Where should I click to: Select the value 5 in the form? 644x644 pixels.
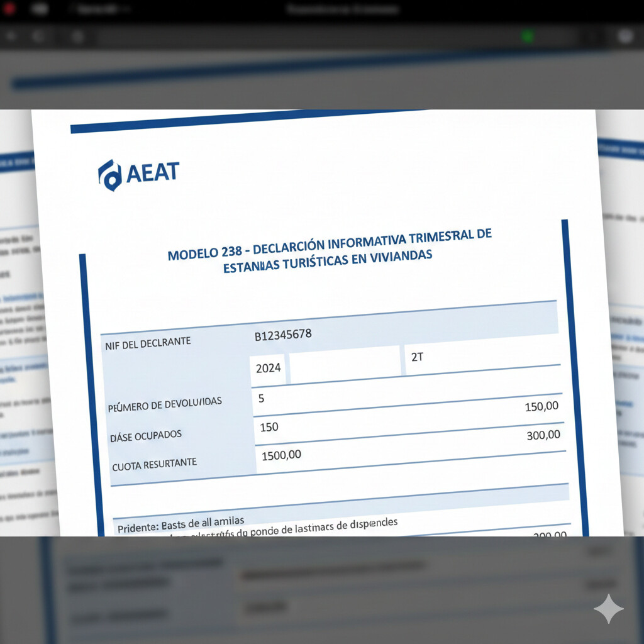(261, 398)
